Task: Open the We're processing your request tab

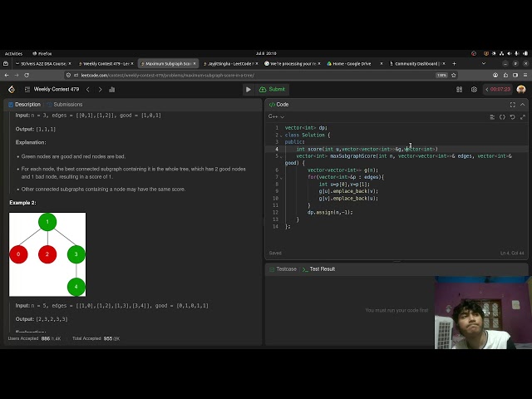Action: [293, 63]
